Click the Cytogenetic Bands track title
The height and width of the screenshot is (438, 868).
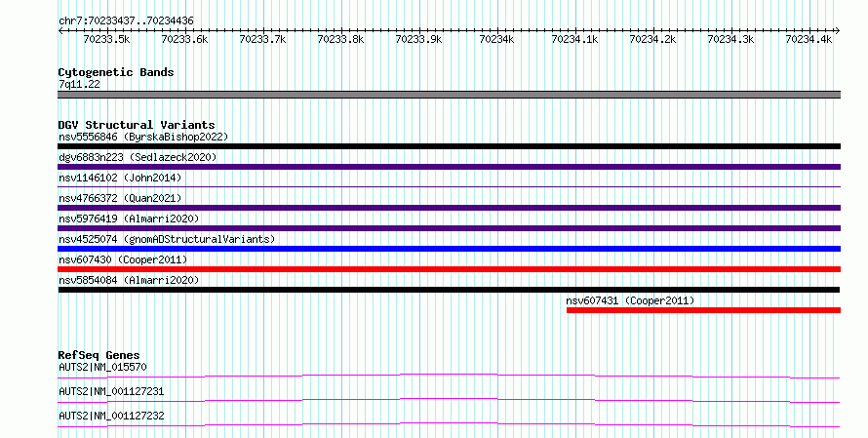[116, 72]
